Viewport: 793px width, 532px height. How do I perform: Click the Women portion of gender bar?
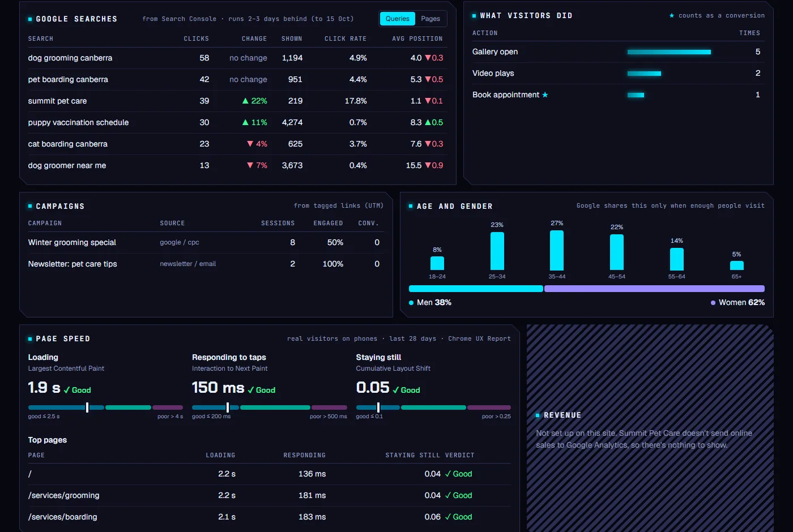pyautogui.click(x=654, y=289)
